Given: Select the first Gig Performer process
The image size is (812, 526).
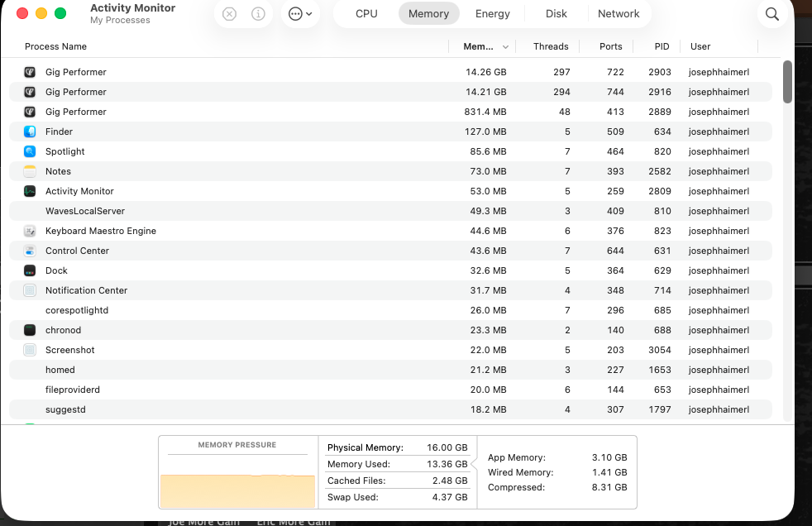Looking at the screenshot, I should (x=76, y=72).
